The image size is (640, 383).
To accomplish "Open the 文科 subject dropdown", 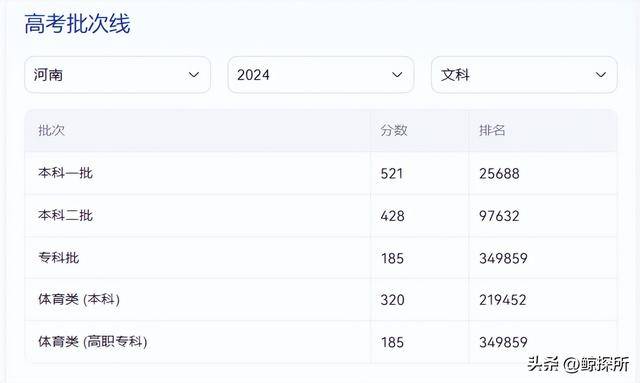I will pos(524,75).
